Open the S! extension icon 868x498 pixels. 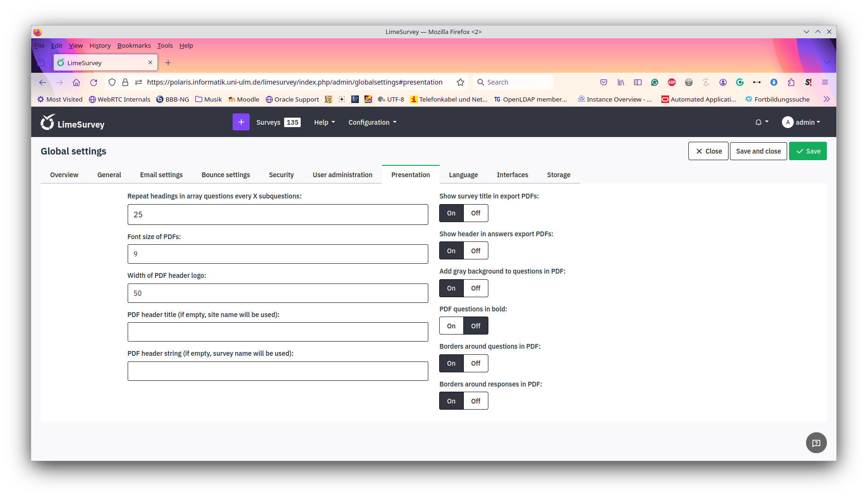click(808, 82)
